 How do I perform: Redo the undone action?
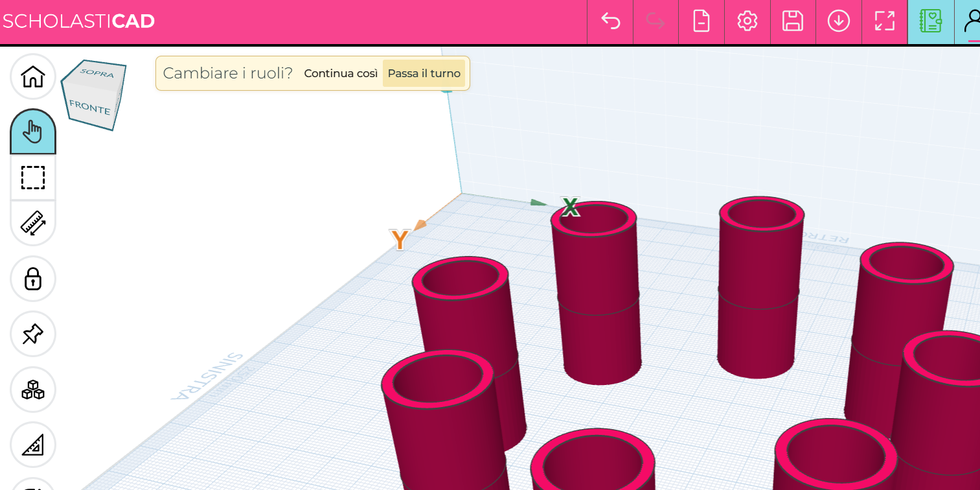tap(655, 21)
